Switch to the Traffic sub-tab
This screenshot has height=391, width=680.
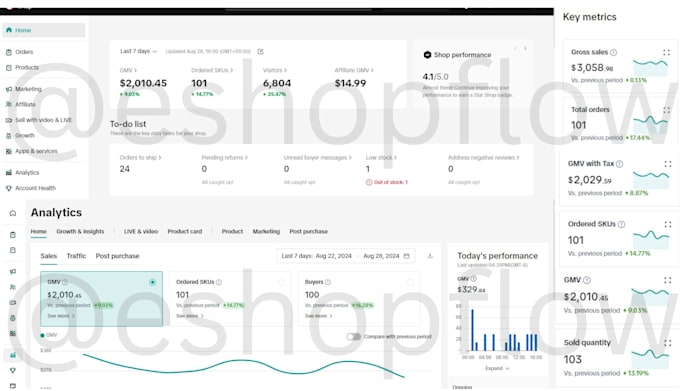coord(76,256)
